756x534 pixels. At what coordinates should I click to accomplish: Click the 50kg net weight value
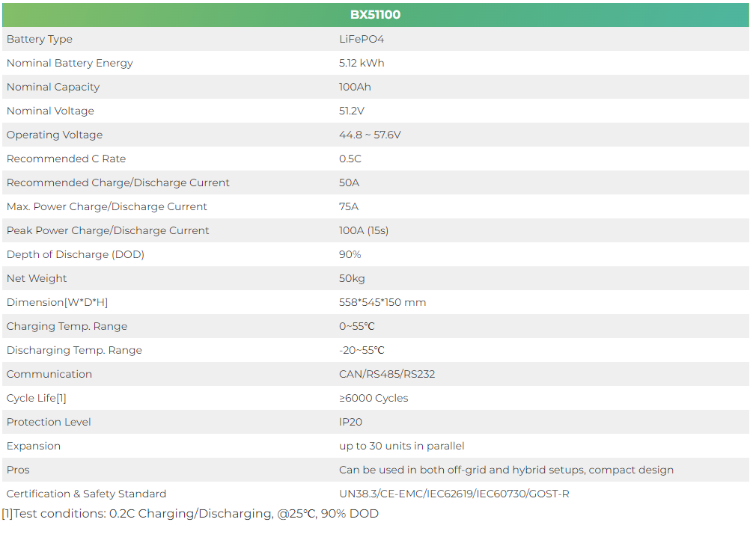point(352,278)
